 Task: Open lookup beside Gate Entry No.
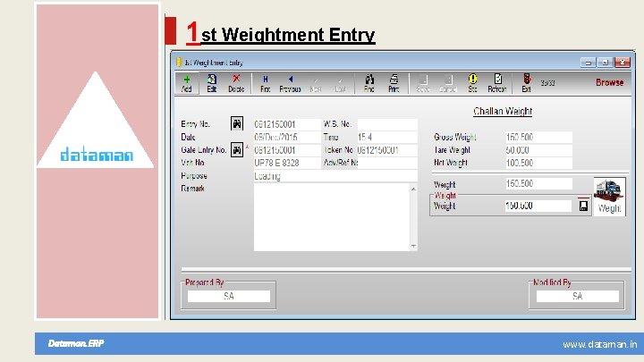click(237, 150)
